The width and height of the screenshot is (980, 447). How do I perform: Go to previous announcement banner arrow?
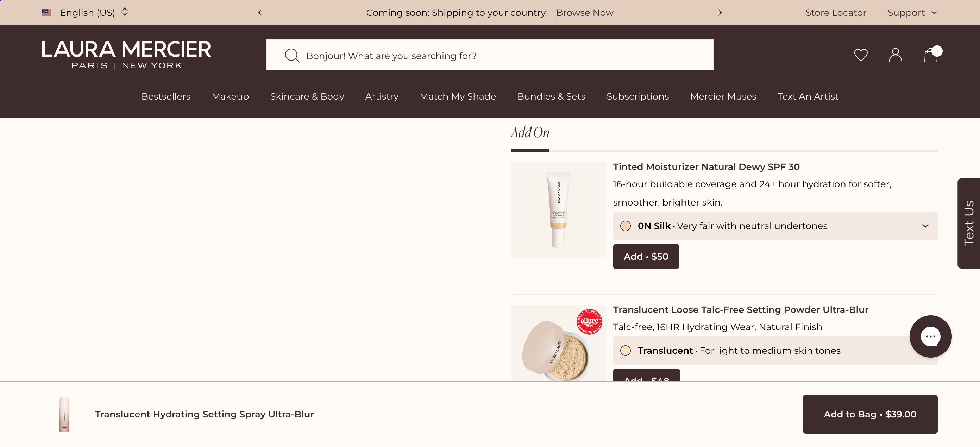click(260, 13)
